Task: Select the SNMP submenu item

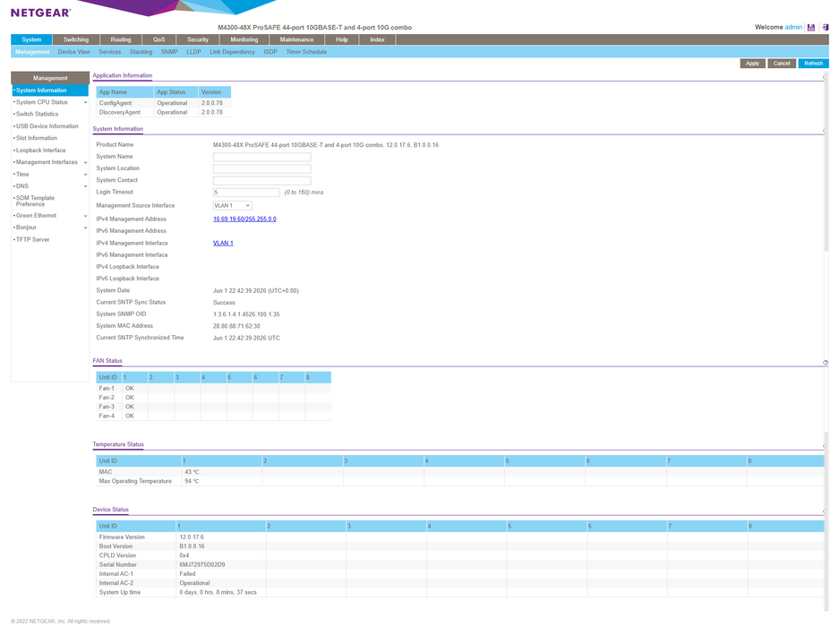Action: tap(169, 52)
